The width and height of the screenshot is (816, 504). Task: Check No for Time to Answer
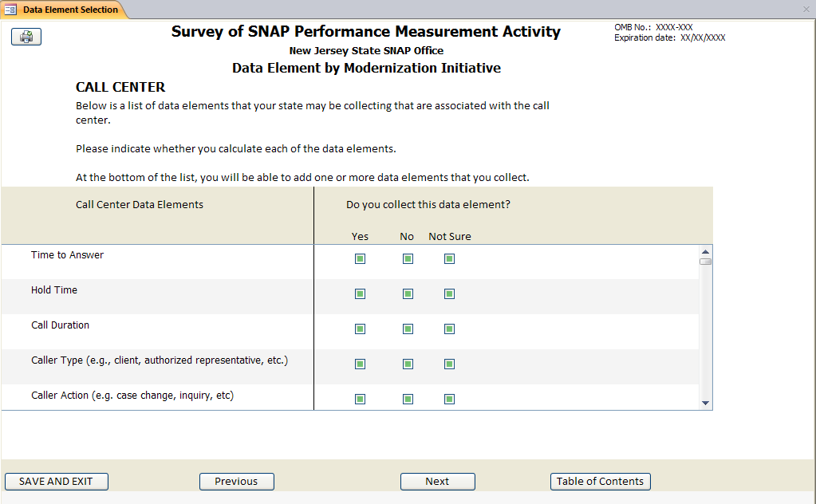click(x=408, y=258)
